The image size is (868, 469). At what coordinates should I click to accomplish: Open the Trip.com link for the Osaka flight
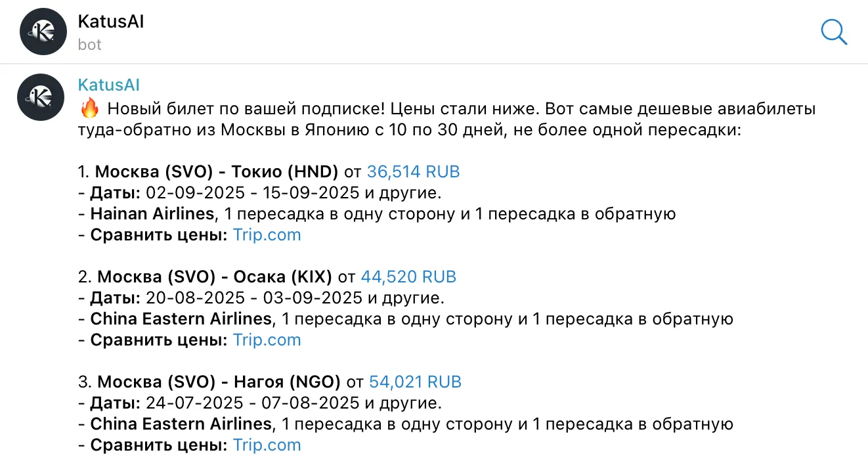coord(267,340)
